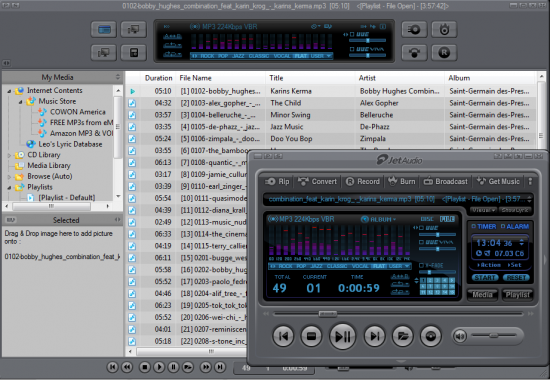
Task: Click the blue panel view button in main window
Action: click(104, 29)
